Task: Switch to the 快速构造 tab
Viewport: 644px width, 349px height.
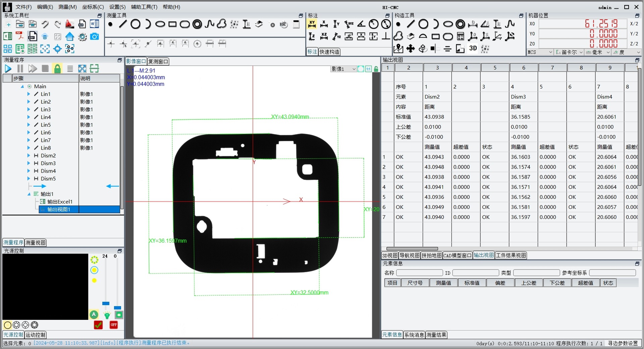Action: pos(329,52)
